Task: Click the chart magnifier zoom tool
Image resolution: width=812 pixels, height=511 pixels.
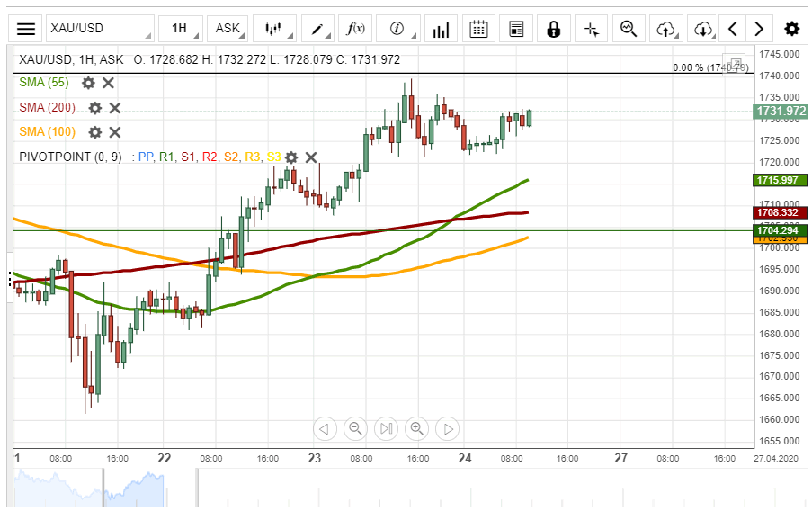Action: click(x=629, y=29)
